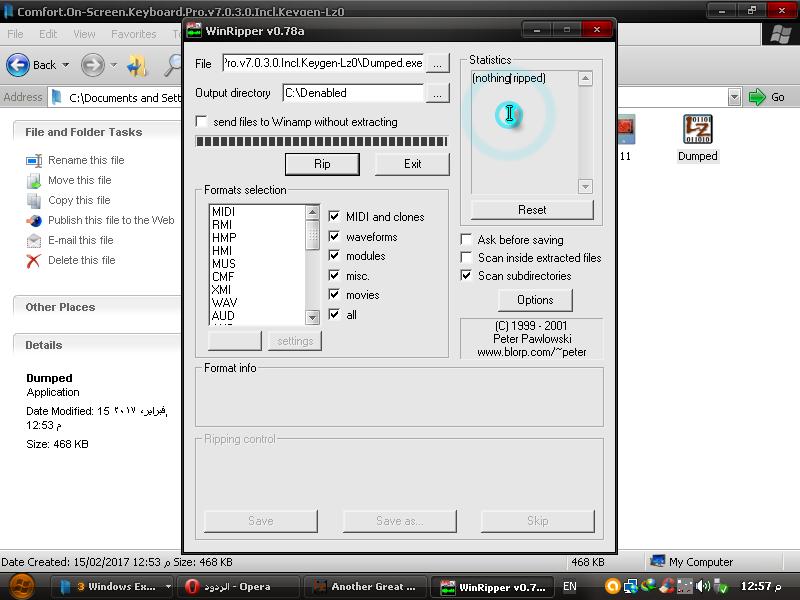The image size is (800, 600).
Task: Uncheck the all formats checkbox
Action: (x=334, y=314)
